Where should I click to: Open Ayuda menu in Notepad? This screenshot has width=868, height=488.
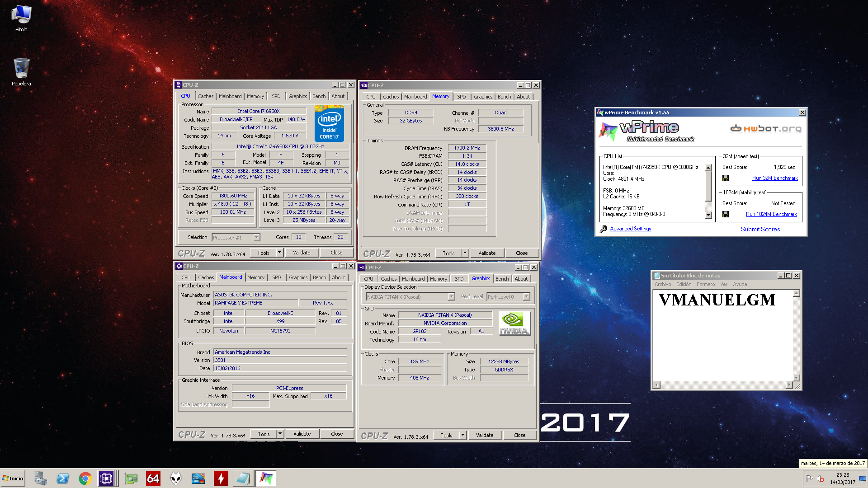(740, 284)
